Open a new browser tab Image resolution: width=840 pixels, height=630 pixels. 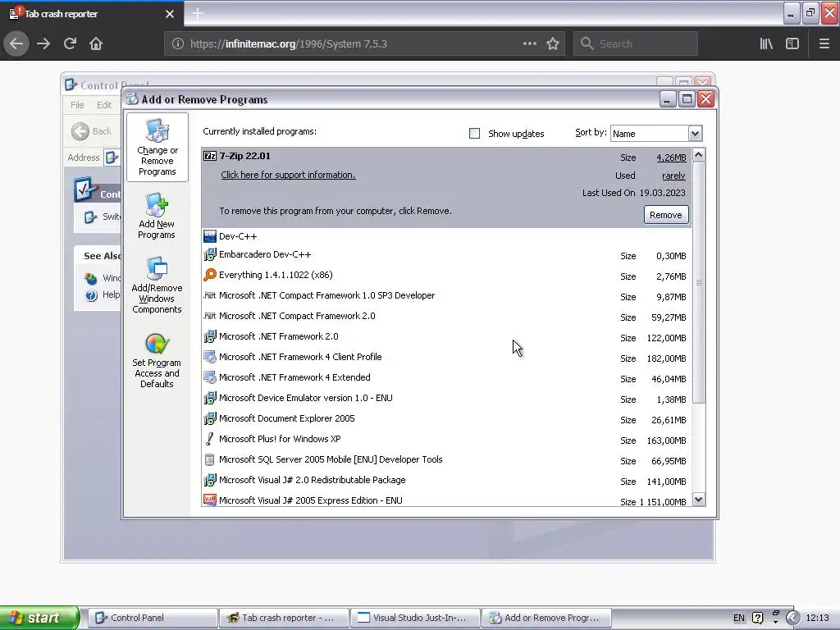198,13
